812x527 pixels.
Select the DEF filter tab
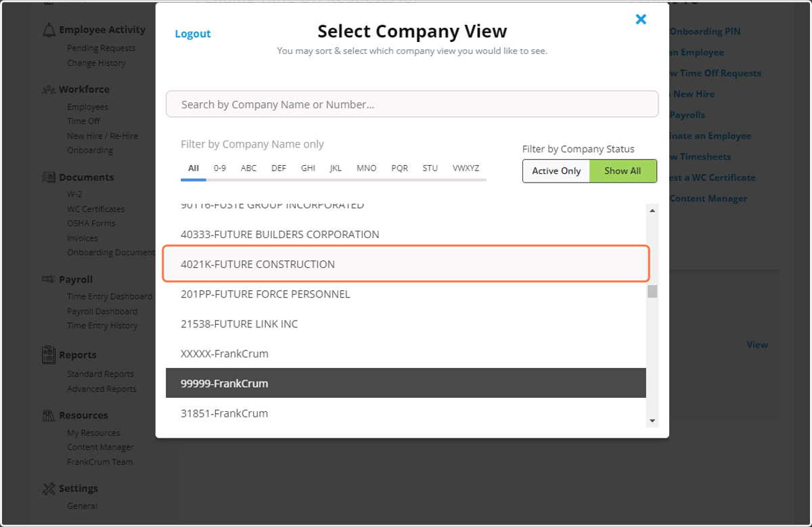pos(279,168)
